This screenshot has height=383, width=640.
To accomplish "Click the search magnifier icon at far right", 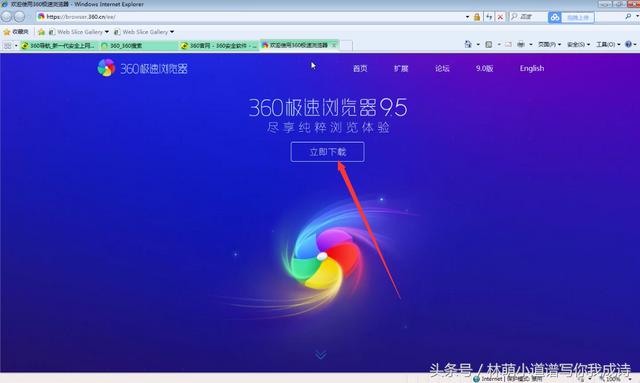I will [x=628, y=16].
